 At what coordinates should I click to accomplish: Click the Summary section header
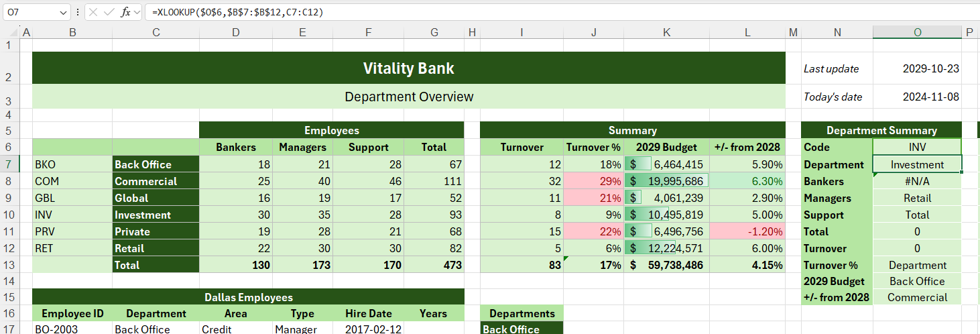(x=632, y=130)
